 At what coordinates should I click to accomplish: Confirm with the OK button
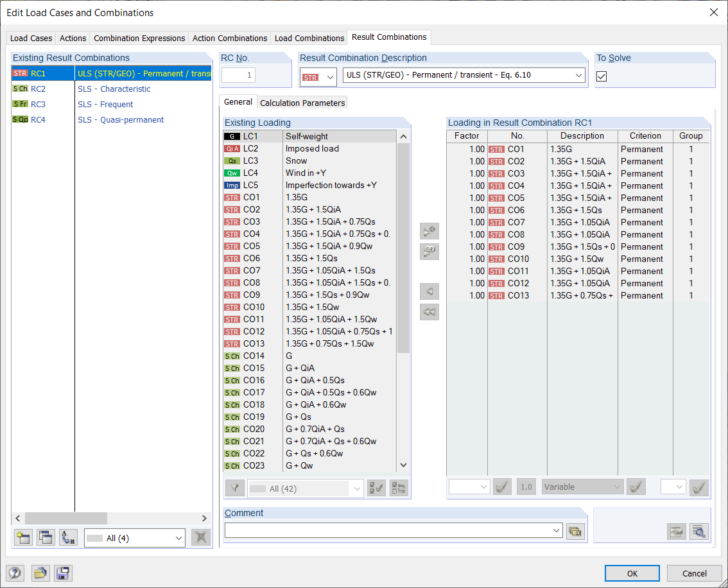[632, 573]
